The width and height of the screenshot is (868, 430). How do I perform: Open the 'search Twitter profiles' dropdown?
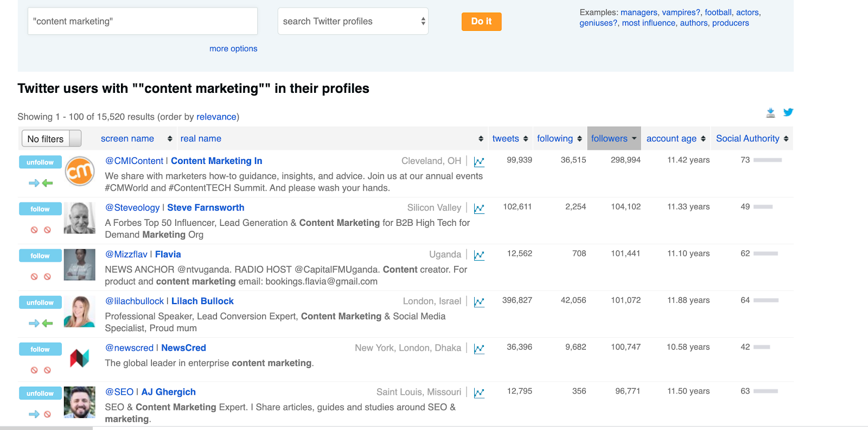(x=353, y=22)
